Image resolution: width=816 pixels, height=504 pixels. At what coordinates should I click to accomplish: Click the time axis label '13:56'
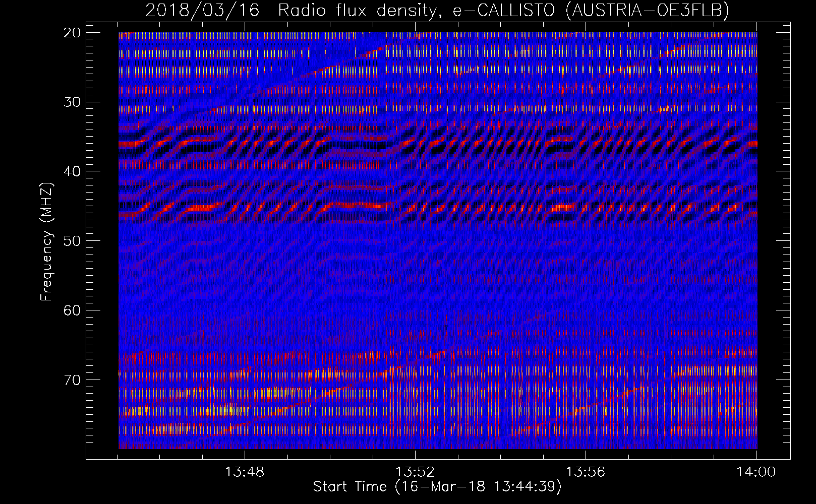(x=586, y=472)
